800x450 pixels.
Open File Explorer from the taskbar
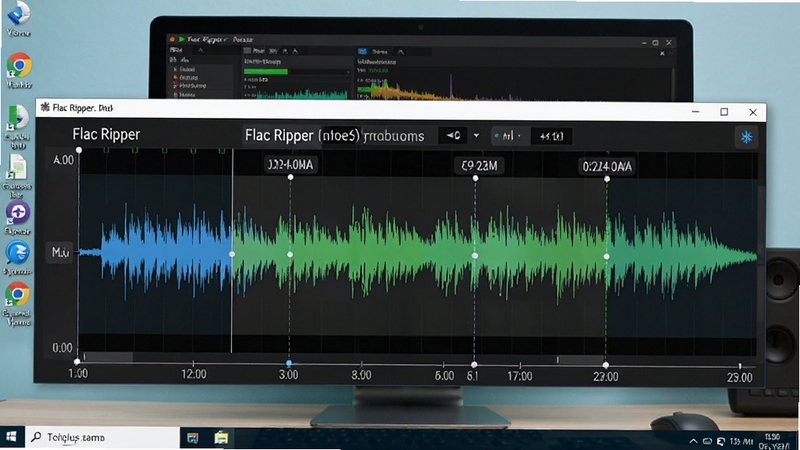(x=221, y=438)
